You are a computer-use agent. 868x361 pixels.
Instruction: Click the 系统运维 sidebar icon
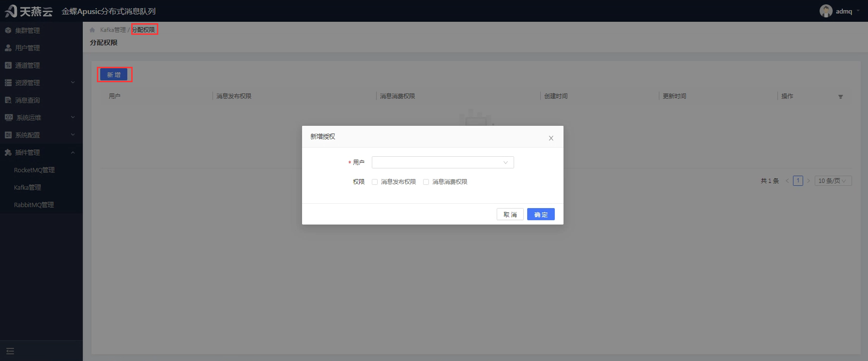tap(9, 118)
